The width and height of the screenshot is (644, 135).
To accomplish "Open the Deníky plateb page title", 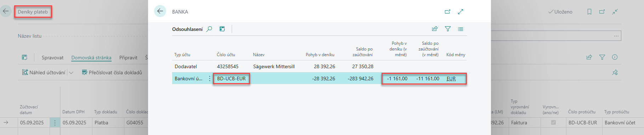I will click(33, 12).
